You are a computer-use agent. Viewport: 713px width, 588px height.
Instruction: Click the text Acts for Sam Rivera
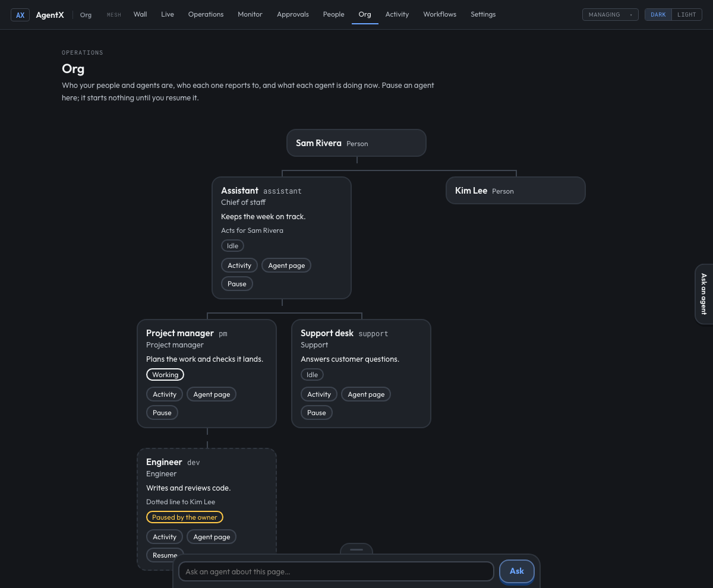(x=252, y=230)
